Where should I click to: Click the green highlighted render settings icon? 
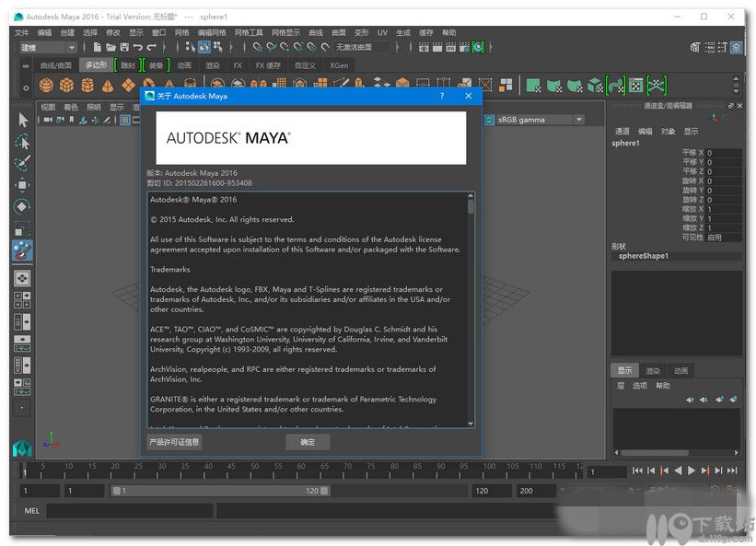tap(478, 47)
